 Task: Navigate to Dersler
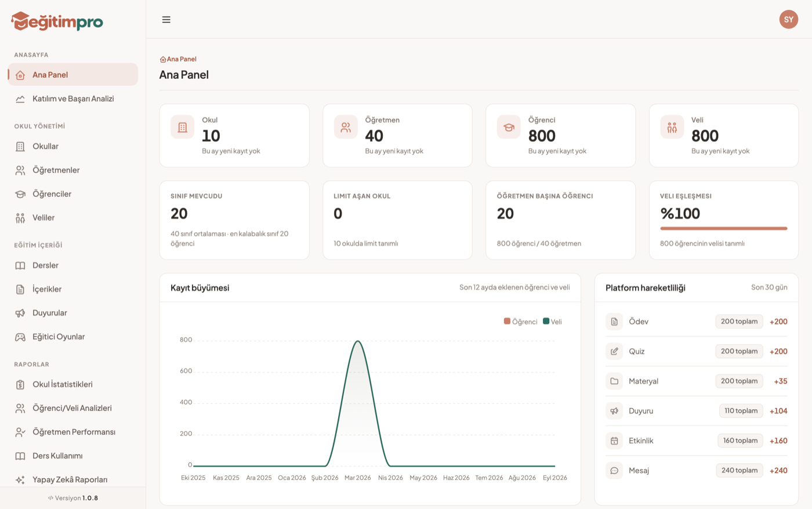[x=73, y=265]
